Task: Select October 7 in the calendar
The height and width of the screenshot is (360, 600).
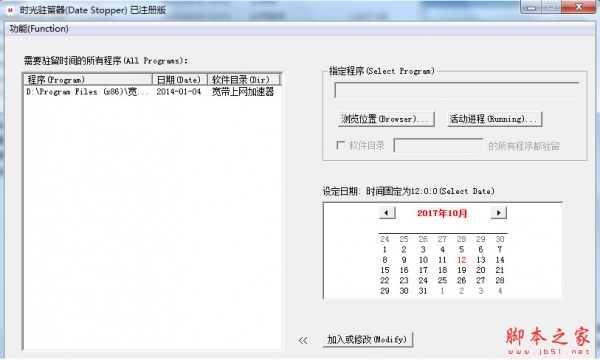Action: tap(500, 249)
